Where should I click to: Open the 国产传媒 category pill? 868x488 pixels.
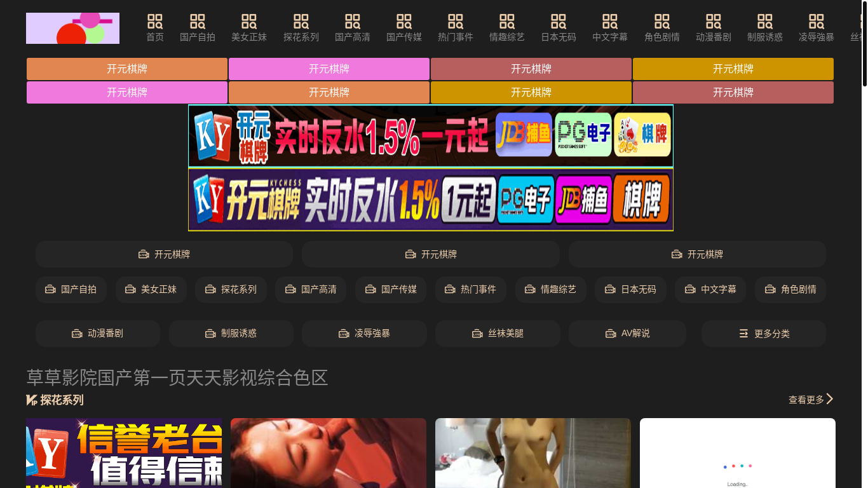tap(391, 289)
